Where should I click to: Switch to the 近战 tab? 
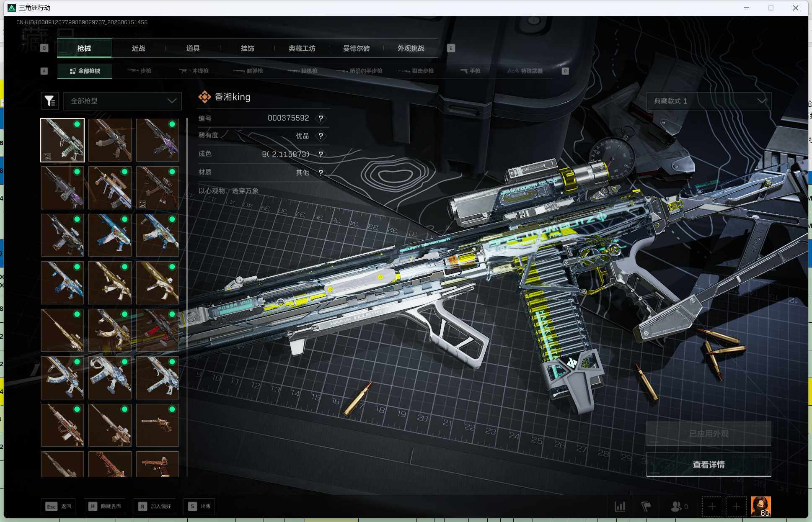pyautogui.click(x=139, y=48)
